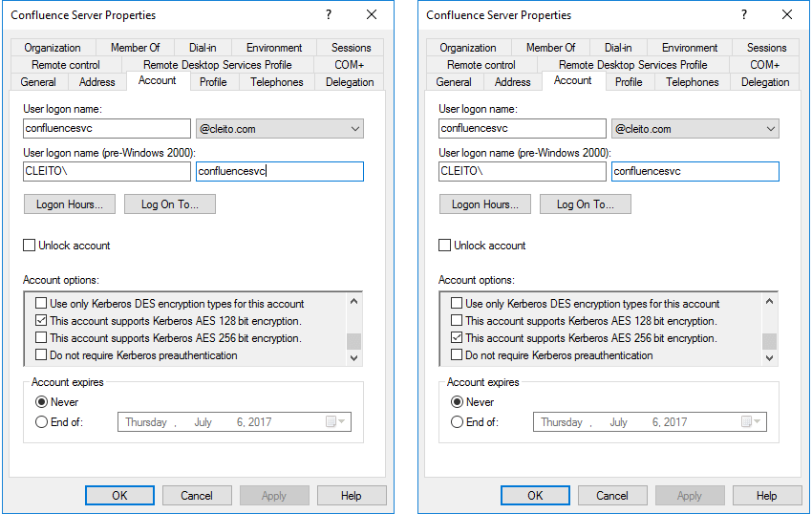The width and height of the screenshot is (812, 514).
Task: Click the account options scrollbar thumb, left dialog
Action: [354, 341]
